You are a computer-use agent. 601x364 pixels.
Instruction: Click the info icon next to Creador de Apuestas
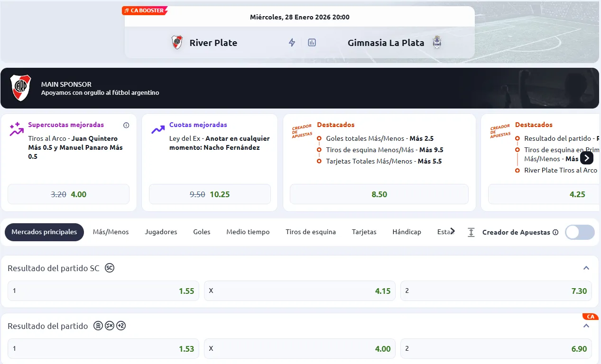[x=555, y=233]
